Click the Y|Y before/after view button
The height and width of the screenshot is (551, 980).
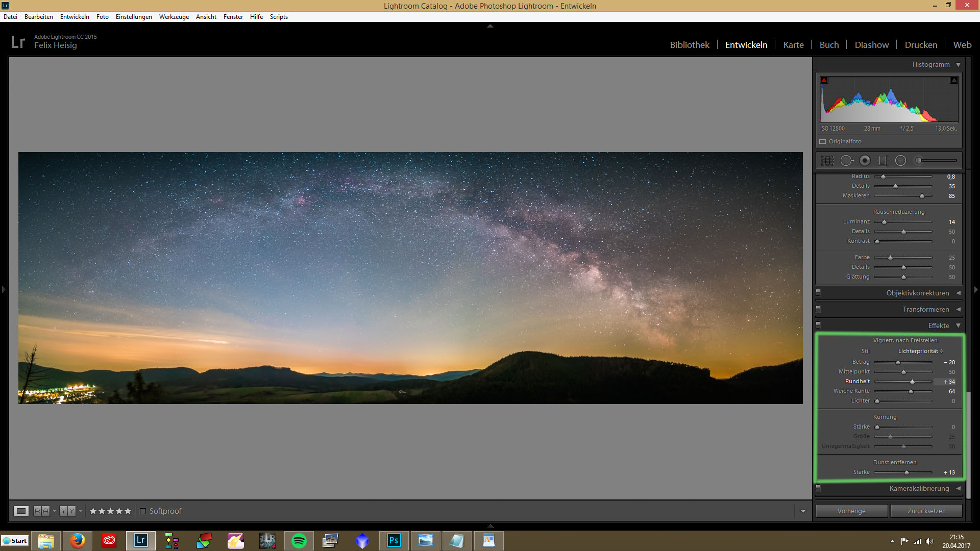point(67,511)
